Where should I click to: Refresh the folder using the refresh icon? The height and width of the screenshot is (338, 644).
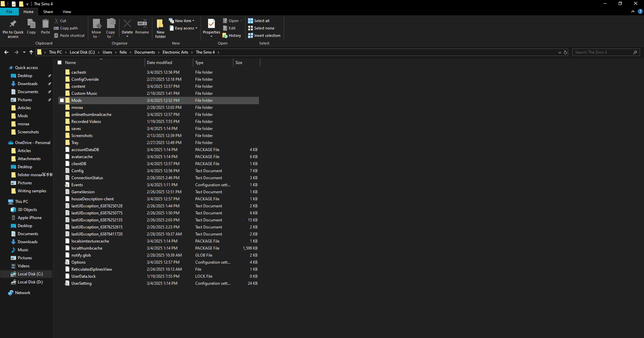(566, 52)
